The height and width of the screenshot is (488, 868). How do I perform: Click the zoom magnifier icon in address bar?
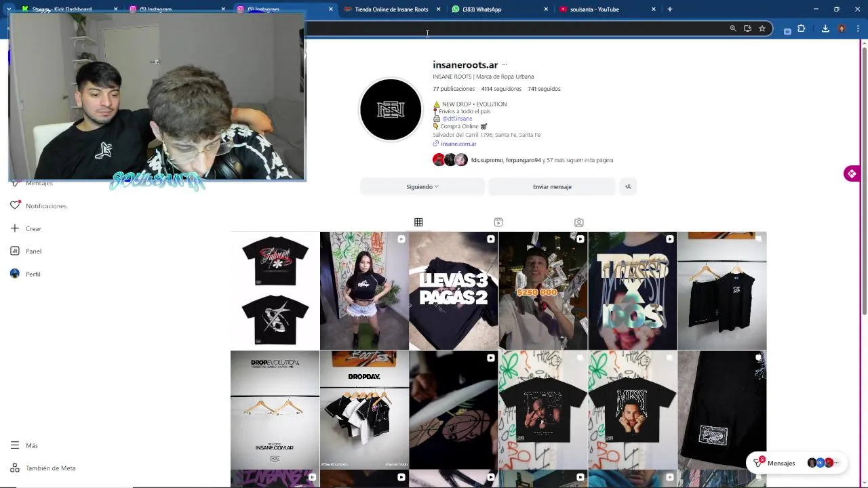pos(733,28)
